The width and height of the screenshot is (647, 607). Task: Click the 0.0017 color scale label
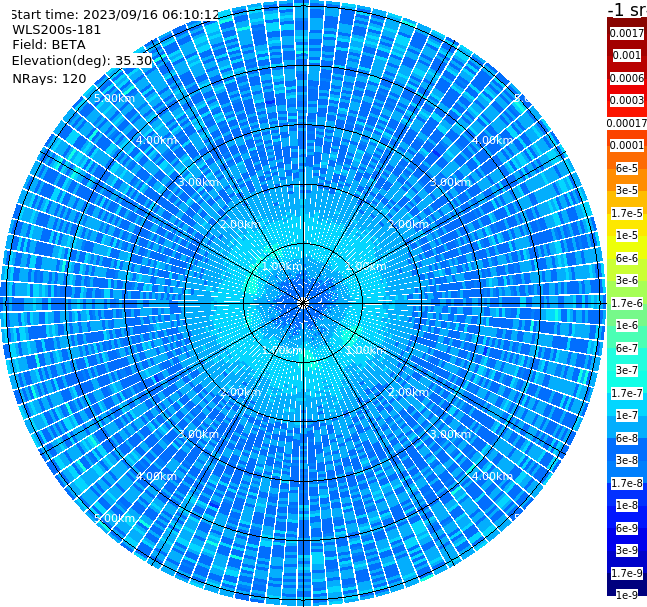click(627, 33)
